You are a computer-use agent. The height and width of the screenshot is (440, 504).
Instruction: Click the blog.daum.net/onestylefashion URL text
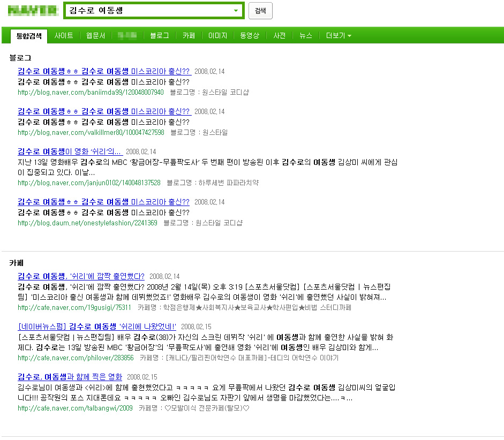pos(87,223)
